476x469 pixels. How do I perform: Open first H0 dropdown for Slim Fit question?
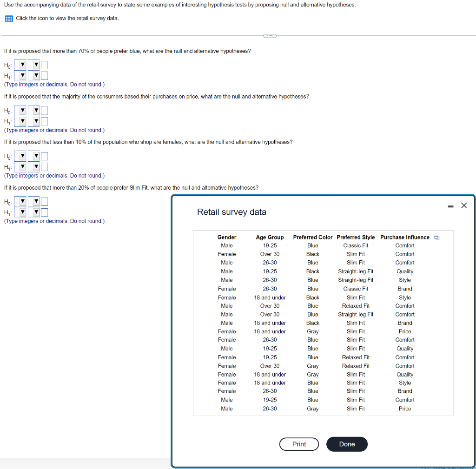pos(20,202)
